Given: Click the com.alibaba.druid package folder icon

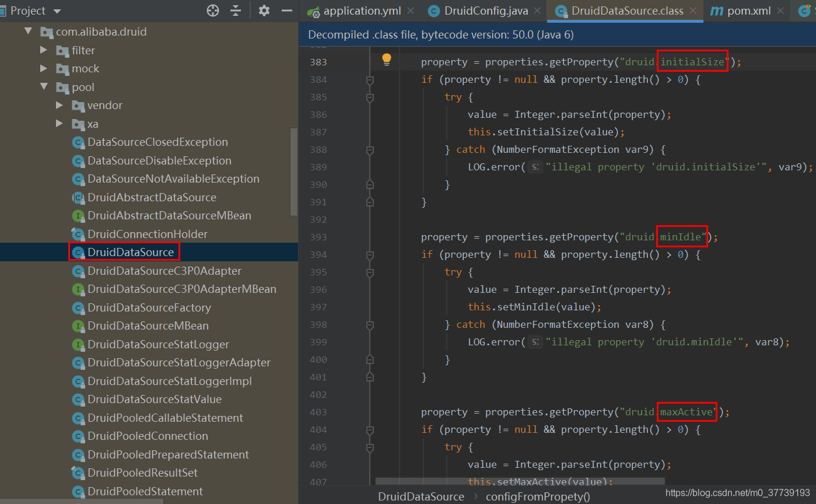Looking at the screenshot, I should (47, 32).
